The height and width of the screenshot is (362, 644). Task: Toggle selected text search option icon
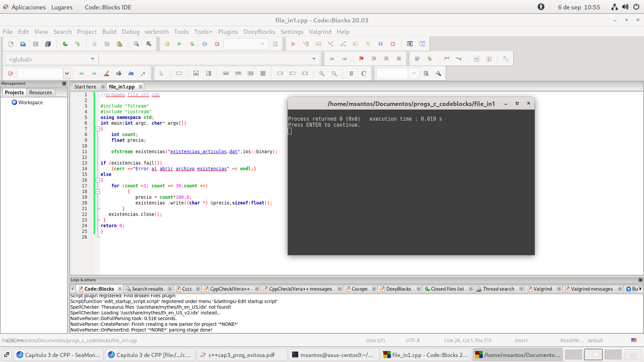pos(119,73)
